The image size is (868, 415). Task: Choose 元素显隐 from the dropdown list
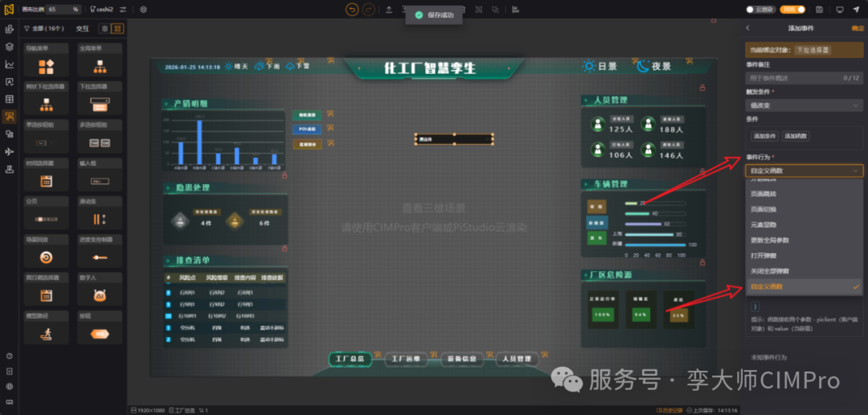(803, 225)
